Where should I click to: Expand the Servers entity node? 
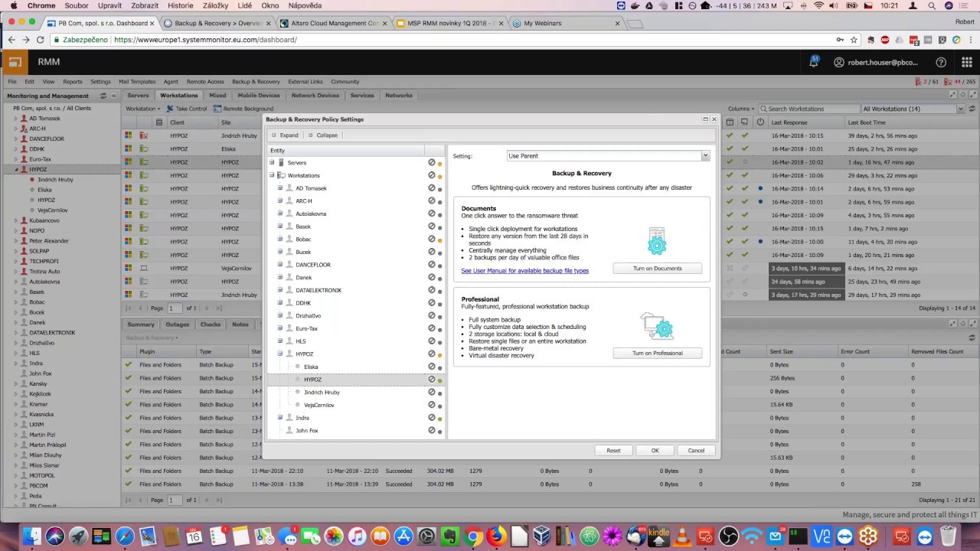click(x=272, y=162)
